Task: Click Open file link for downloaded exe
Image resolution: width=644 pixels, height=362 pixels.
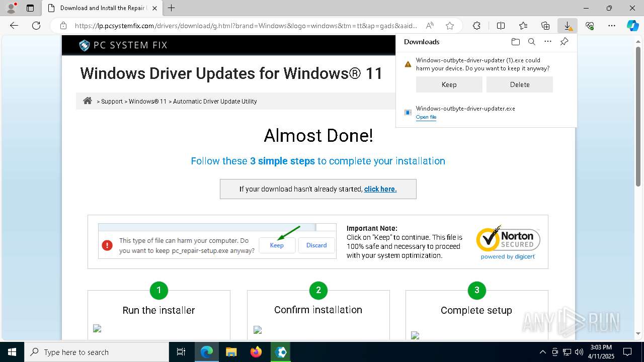Action: coord(426,117)
